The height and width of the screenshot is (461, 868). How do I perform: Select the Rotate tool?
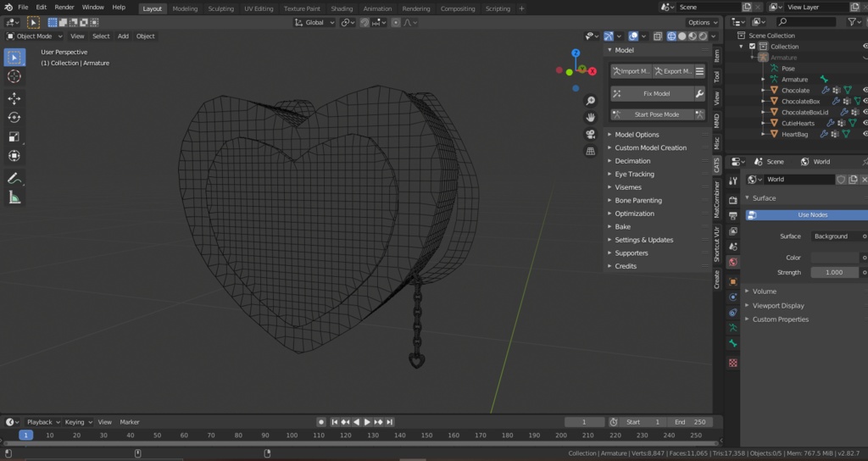(14, 118)
